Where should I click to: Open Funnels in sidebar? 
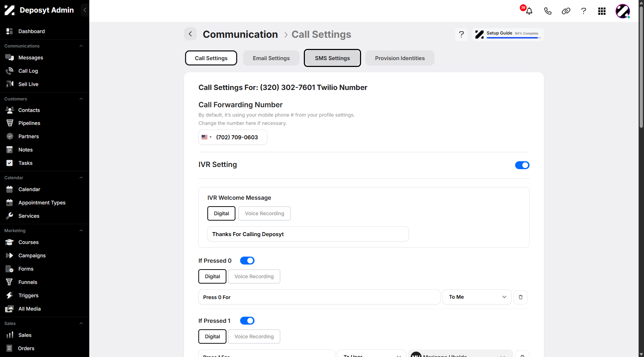coord(28,282)
